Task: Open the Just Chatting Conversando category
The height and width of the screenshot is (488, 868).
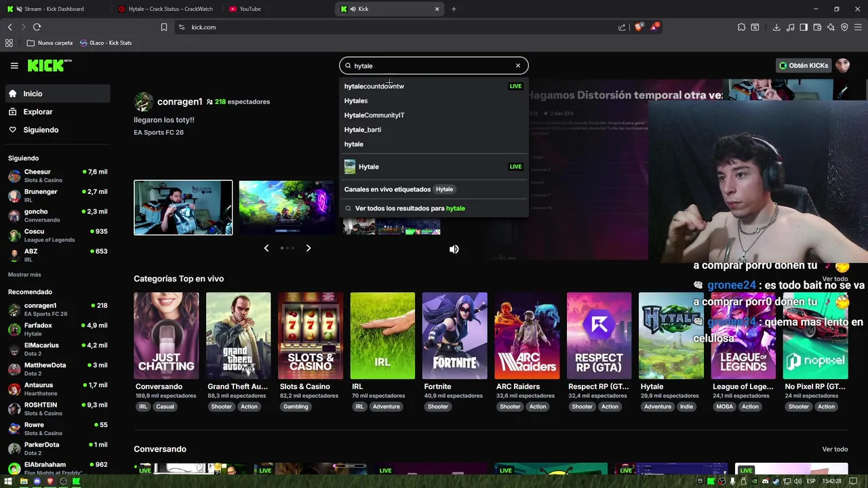Action: 166,335
